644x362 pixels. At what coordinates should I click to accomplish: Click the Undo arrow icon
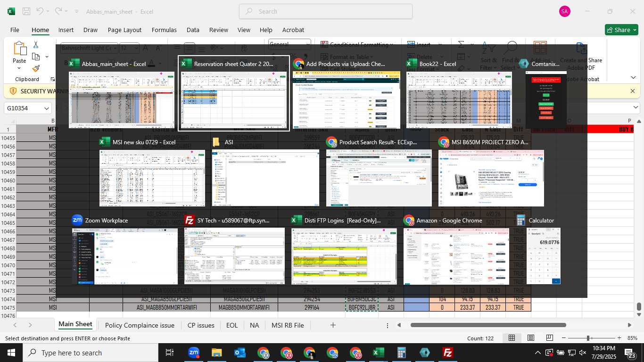click(40, 11)
